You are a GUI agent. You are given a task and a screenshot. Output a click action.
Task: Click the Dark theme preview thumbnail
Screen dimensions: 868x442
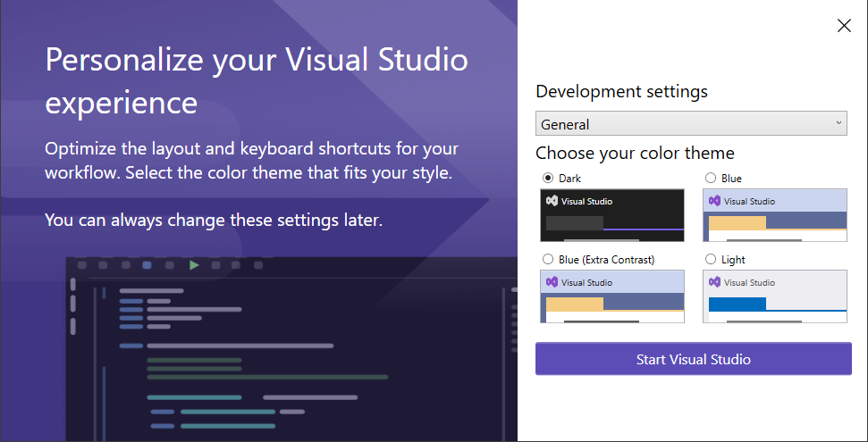pos(612,215)
